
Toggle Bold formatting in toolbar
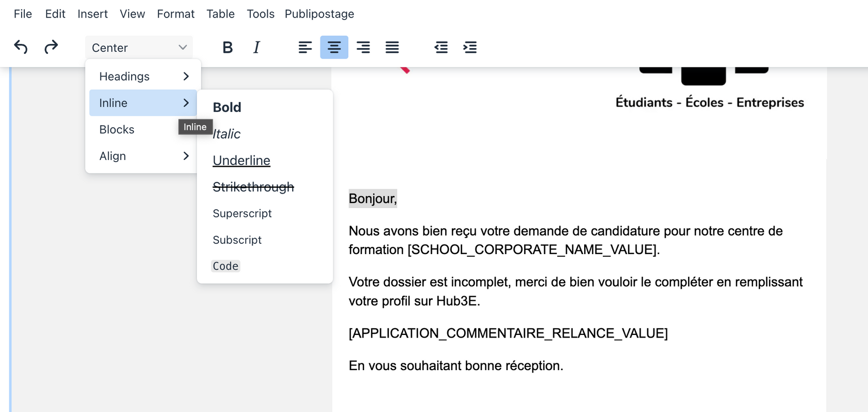(x=227, y=47)
